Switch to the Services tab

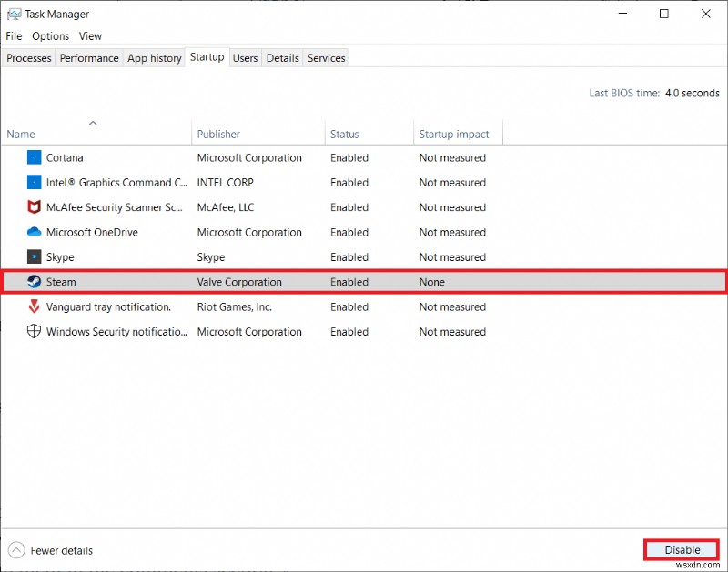326,58
